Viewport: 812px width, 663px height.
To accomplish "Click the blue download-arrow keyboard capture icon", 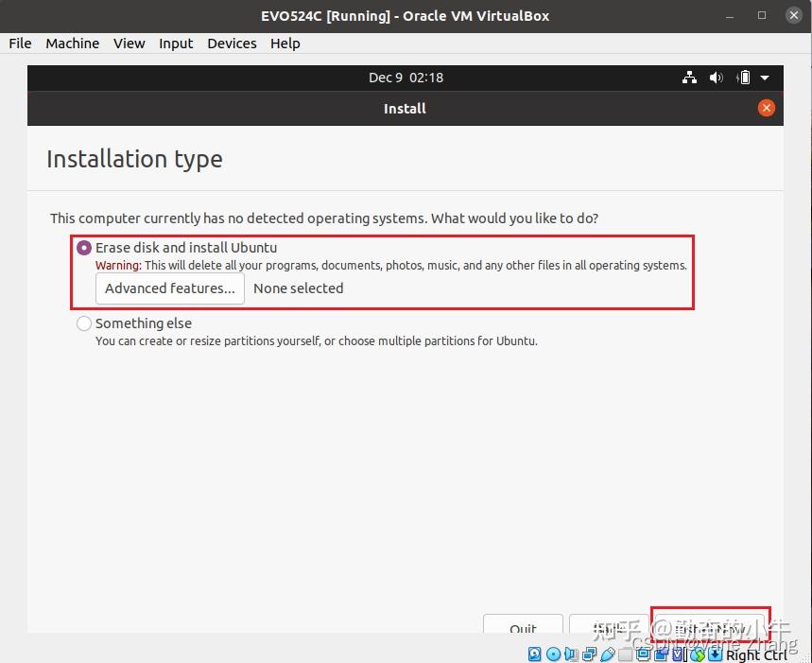I will tap(716, 654).
